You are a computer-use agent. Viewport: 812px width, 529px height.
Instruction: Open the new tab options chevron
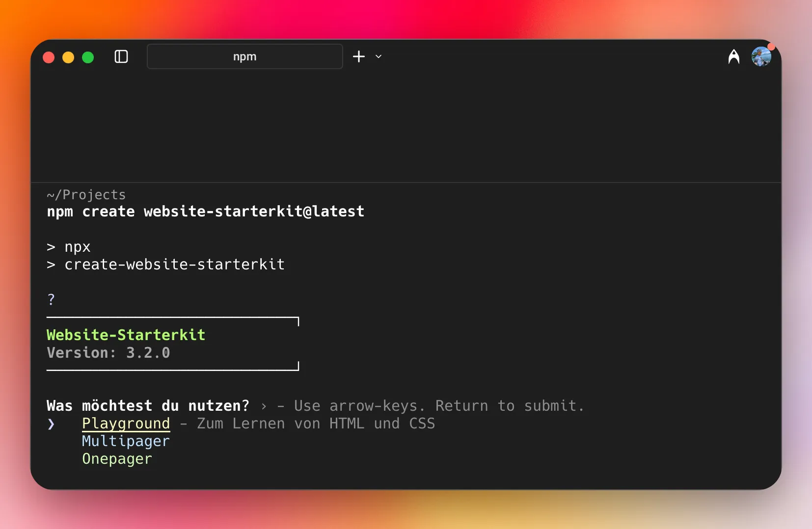pos(379,56)
